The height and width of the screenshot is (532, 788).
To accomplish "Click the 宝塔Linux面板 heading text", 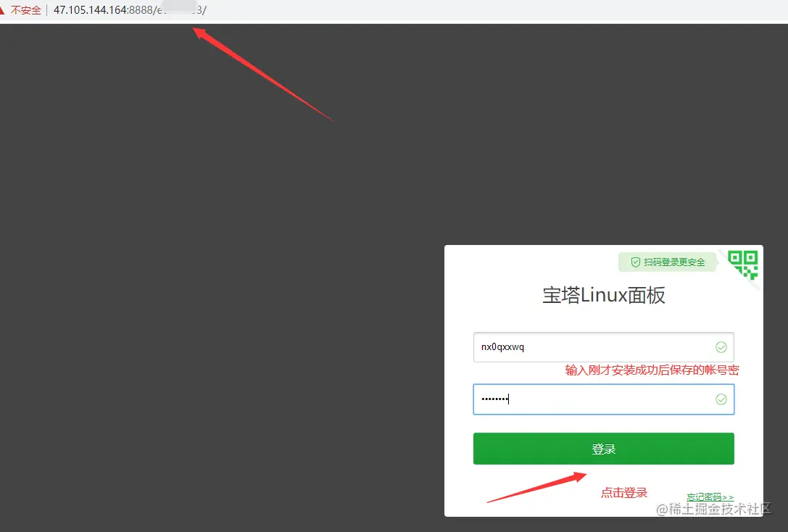I will pos(604,296).
